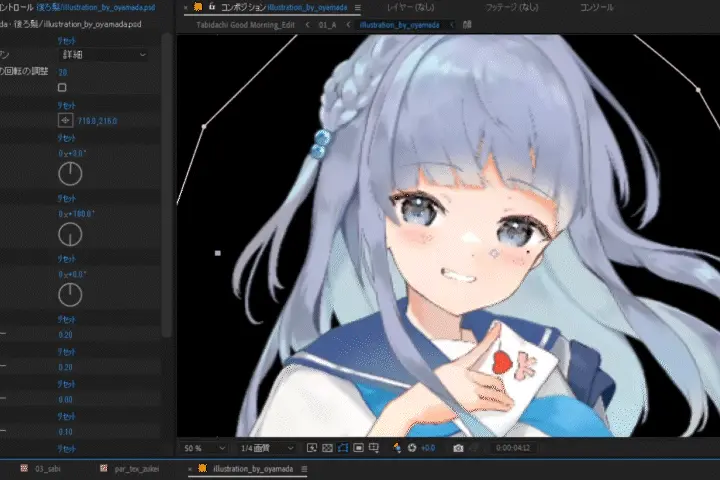Viewport: 720px width, 480px height.
Task: Click the 03_sabi tab icon
Action: (24, 468)
